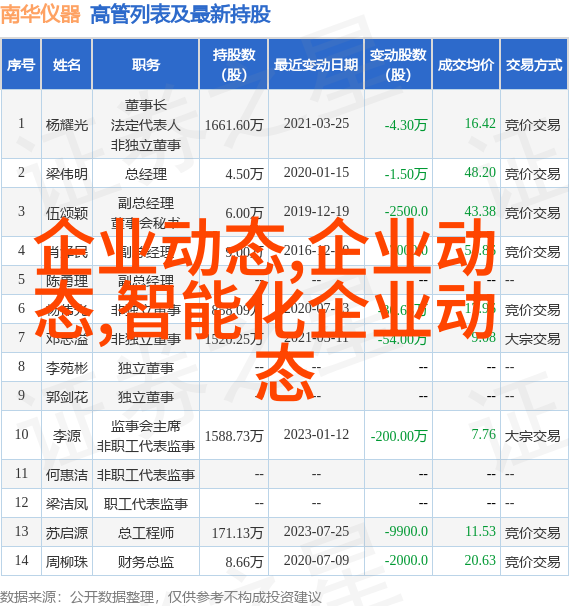Viewport: 569px width, 606px height.
Task: Select the 序号 column header
Action: [21, 64]
